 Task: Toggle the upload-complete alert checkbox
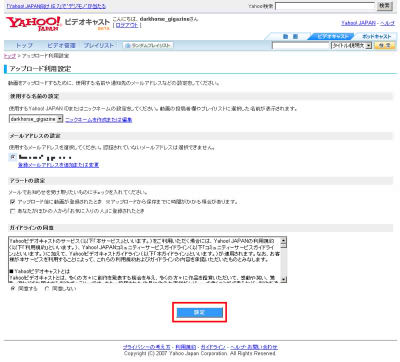pos(13,202)
